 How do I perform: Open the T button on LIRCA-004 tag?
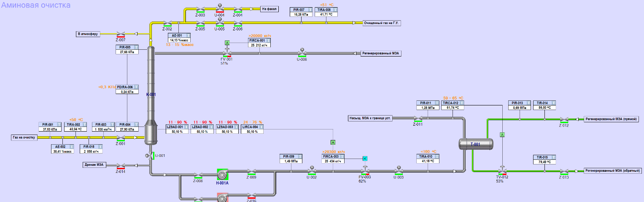pyautogui.click(x=261, y=127)
